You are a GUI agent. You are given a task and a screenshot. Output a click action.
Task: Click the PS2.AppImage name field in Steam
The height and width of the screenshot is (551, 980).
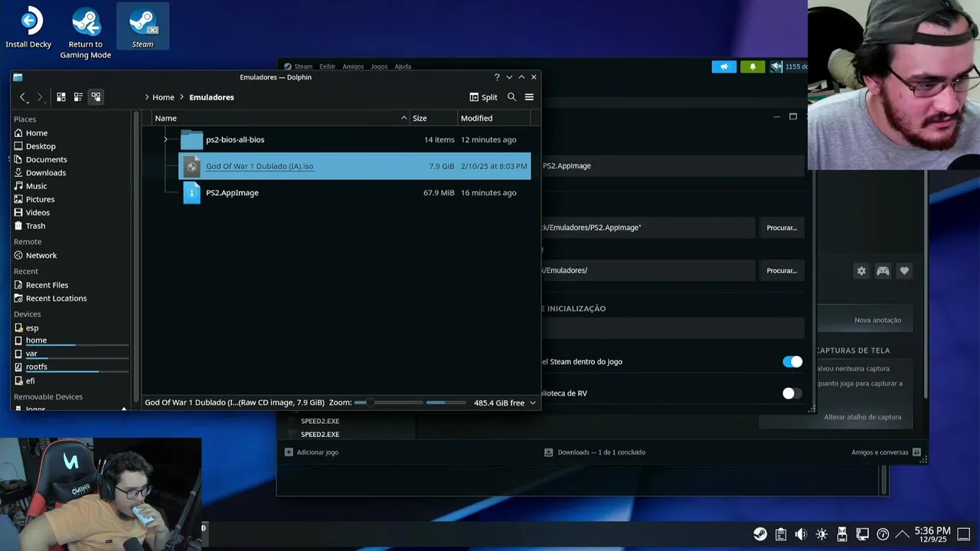(673, 166)
